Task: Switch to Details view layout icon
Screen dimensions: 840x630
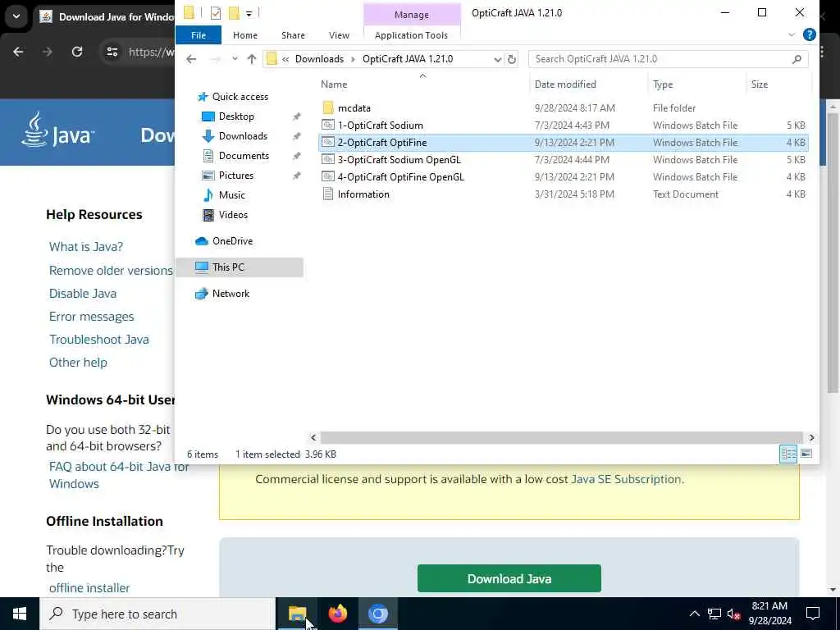Action: pyautogui.click(x=788, y=454)
